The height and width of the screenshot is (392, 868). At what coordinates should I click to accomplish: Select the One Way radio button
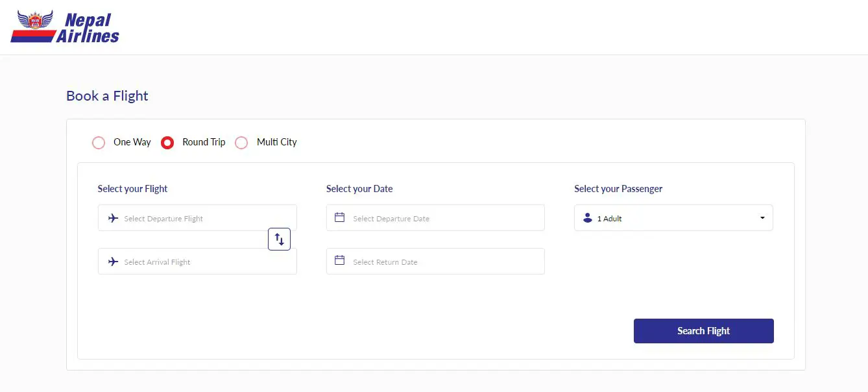click(x=99, y=143)
